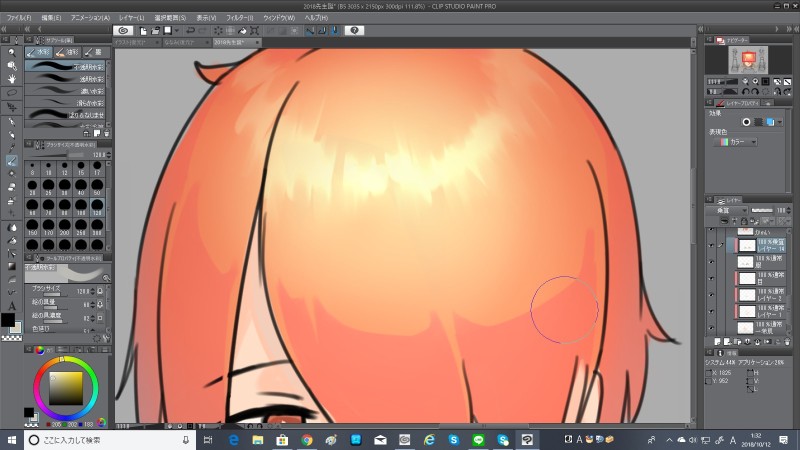
Task: Toggle visibility eye of 目 layer
Action: point(711,279)
